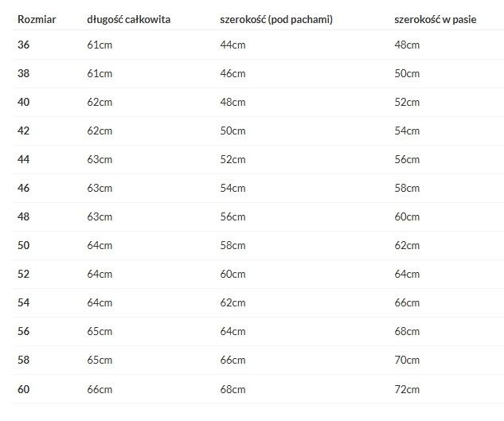Click the Rozmiar column header
The width and height of the screenshot is (504, 421).
(x=37, y=20)
